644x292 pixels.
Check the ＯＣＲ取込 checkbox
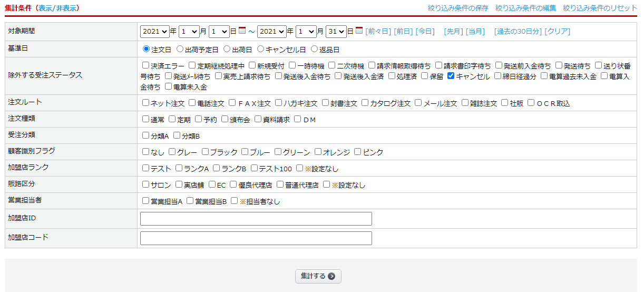(531, 103)
